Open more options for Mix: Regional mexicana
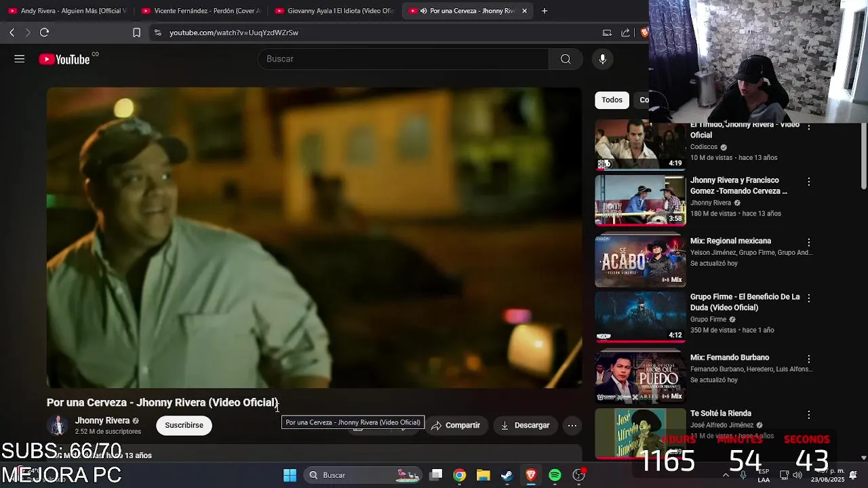 808,242
